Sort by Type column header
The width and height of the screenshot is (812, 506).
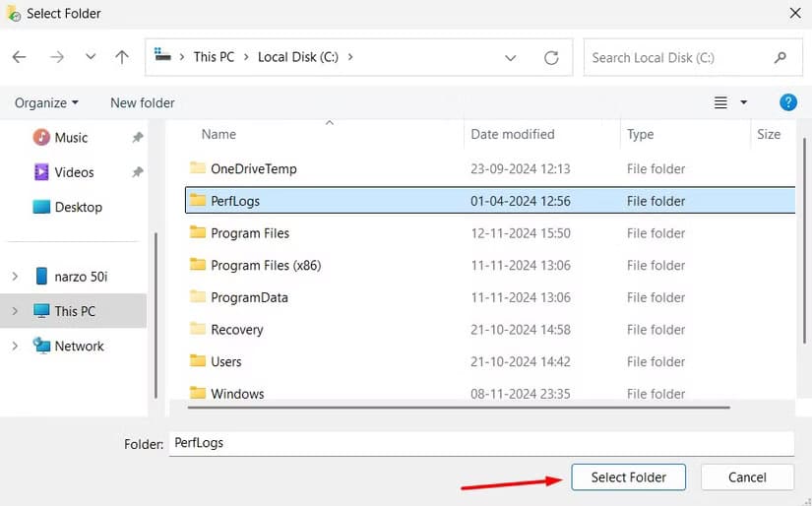pyautogui.click(x=640, y=134)
